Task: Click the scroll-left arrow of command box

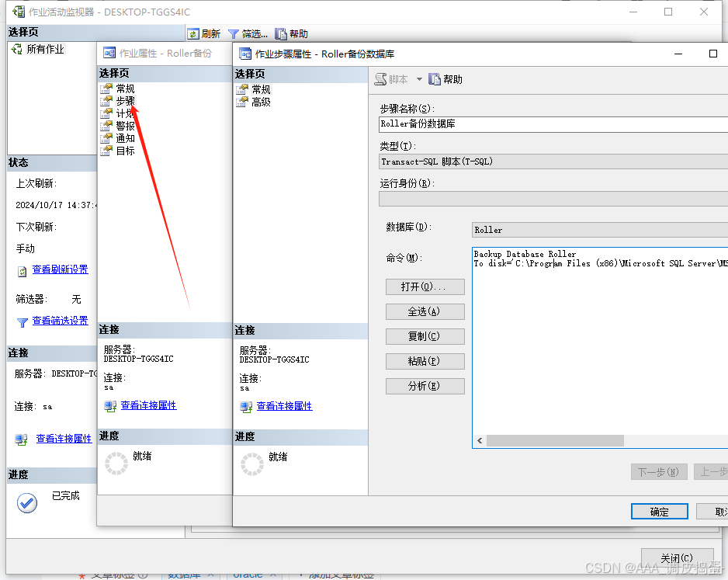Action: click(480, 440)
